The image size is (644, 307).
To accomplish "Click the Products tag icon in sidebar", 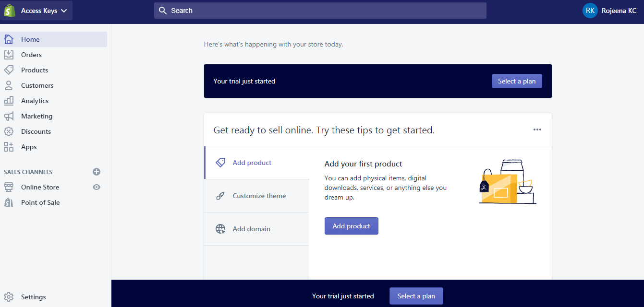I will pos(9,70).
